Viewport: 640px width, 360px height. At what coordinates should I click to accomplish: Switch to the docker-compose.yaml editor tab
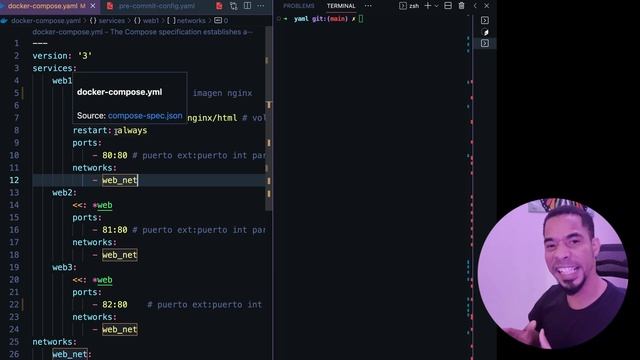pyautogui.click(x=43, y=6)
